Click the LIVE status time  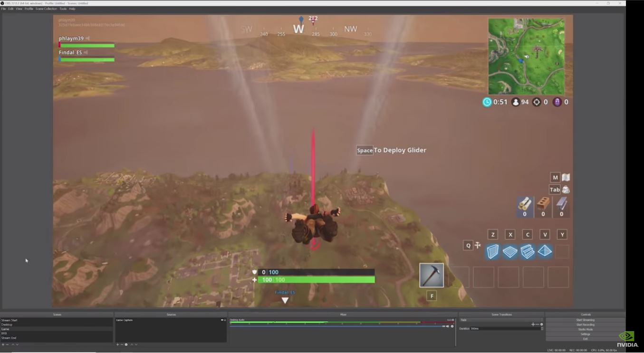[x=557, y=350]
